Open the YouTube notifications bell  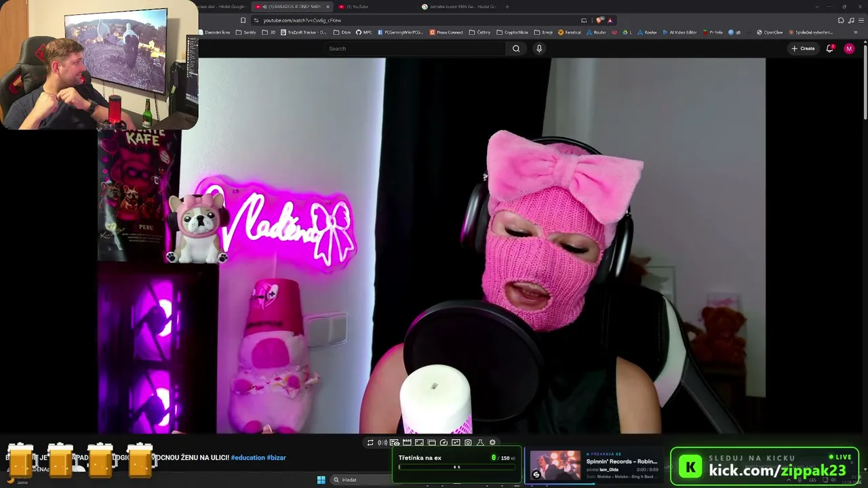830,49
